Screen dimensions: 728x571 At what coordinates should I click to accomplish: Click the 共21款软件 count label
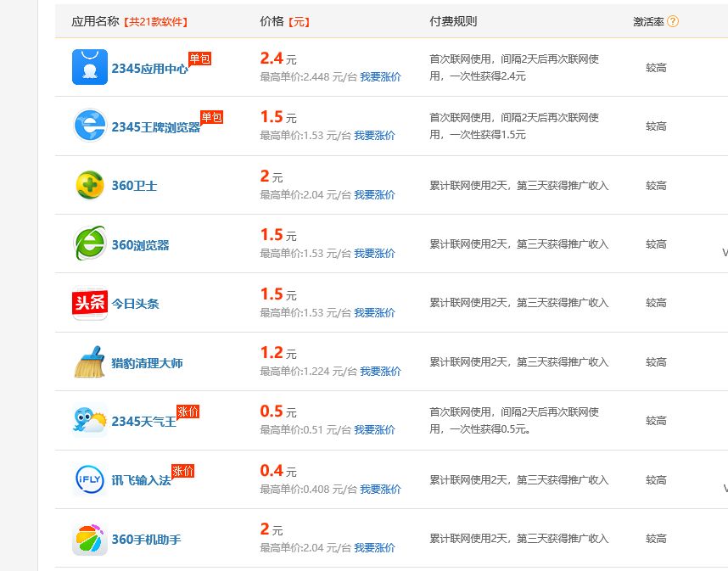pyautogui.click(x=155, y=22)
